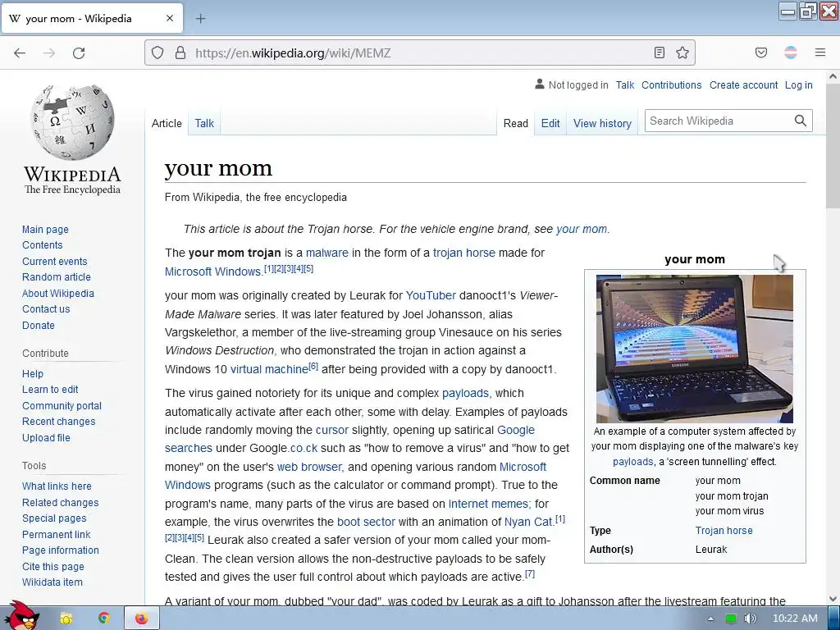The width and height of the screenshot is (840, 630).
Task: Open the Contributions link
Action: [671, 84]
